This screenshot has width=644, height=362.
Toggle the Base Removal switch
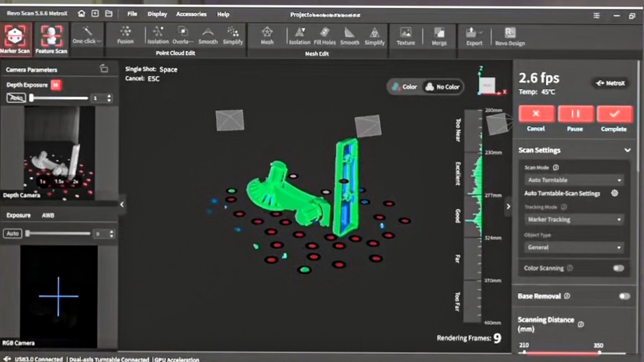click(625, 296)
